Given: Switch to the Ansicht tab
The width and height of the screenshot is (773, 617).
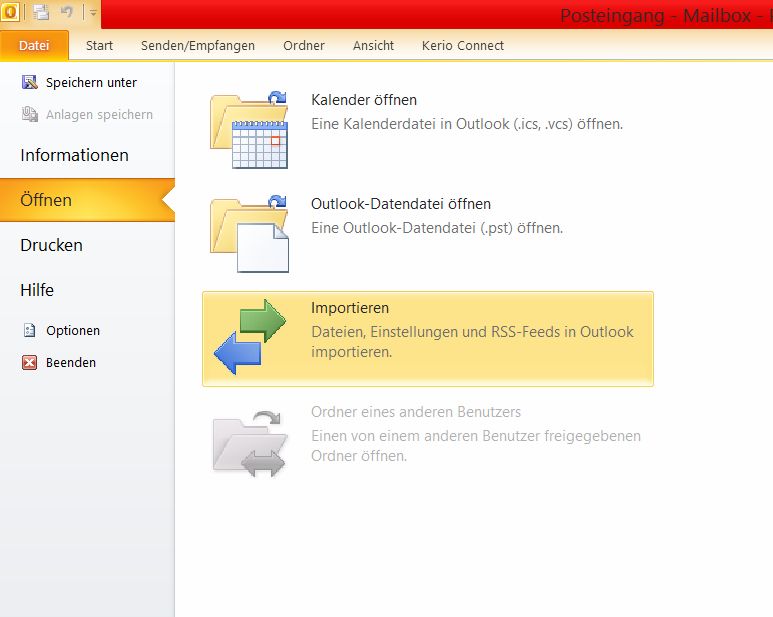Looking at the screenshot, I should coord(373,45).
